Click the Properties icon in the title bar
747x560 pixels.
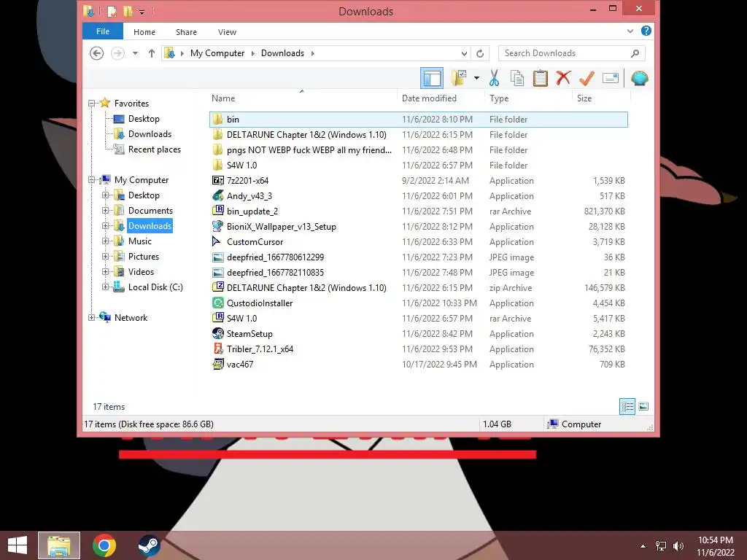(112, 11)
